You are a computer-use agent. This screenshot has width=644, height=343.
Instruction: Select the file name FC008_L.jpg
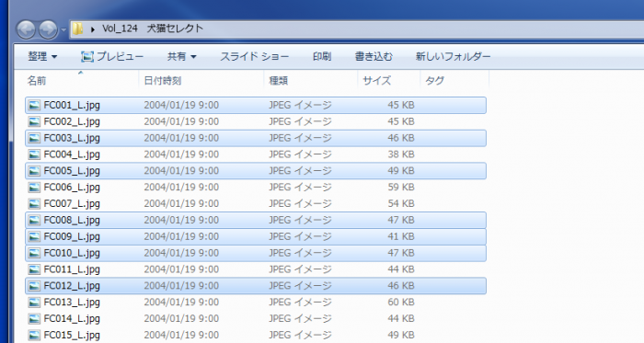[72, 221]
